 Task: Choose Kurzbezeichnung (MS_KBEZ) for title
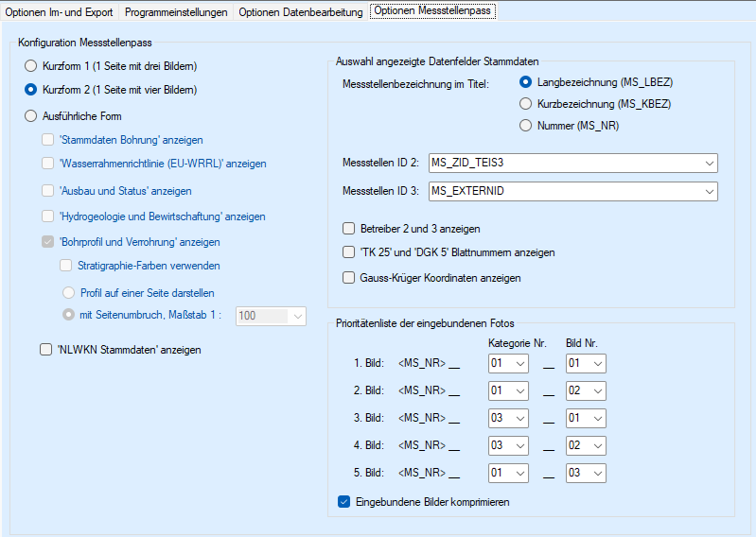coord(525,104)
